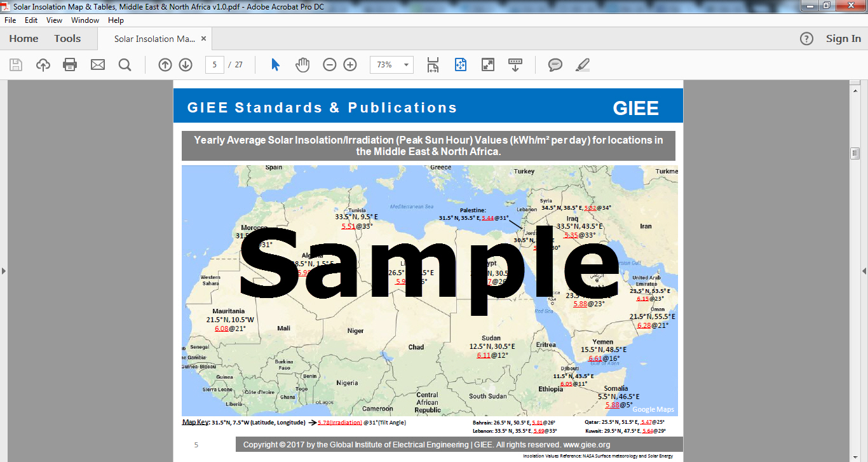Viewport: 868px width, 462px height.
Task: Click the copyright footer text
Action: [x=426, y=444]
